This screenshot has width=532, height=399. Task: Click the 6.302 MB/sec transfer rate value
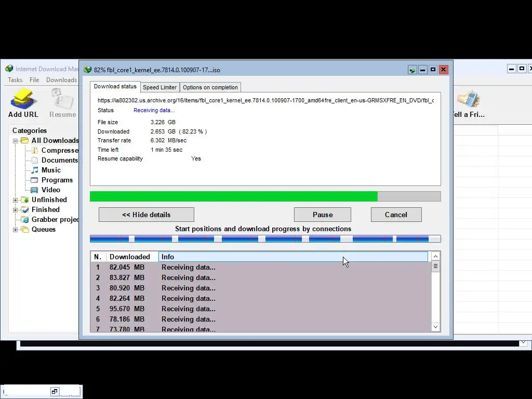point(169,140)
